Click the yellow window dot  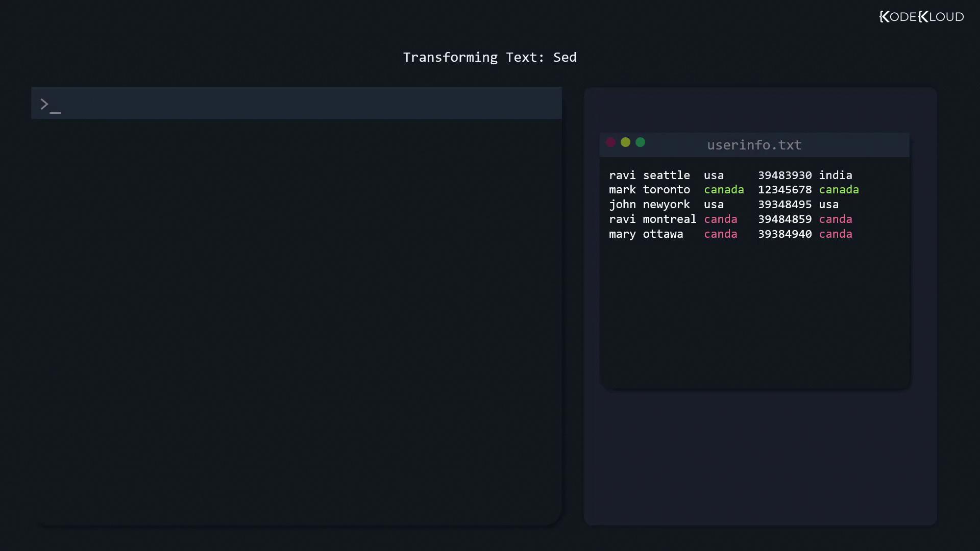(625, 142)
